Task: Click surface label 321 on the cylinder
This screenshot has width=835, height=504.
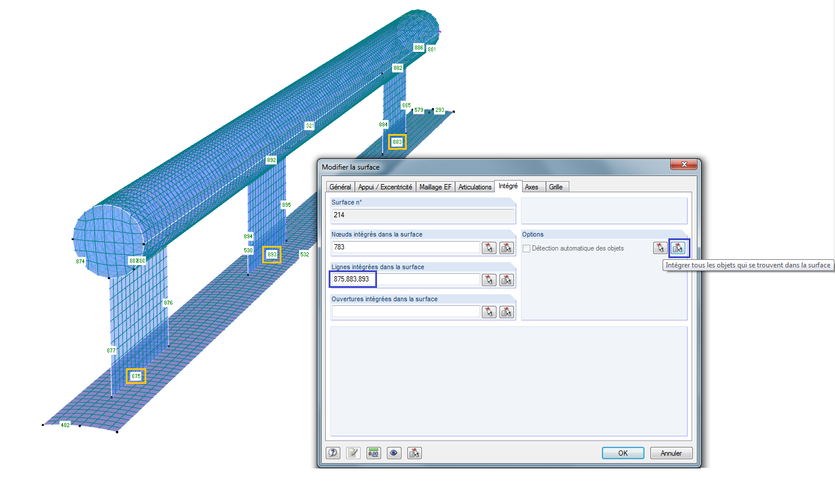Action: pos(310,125)
